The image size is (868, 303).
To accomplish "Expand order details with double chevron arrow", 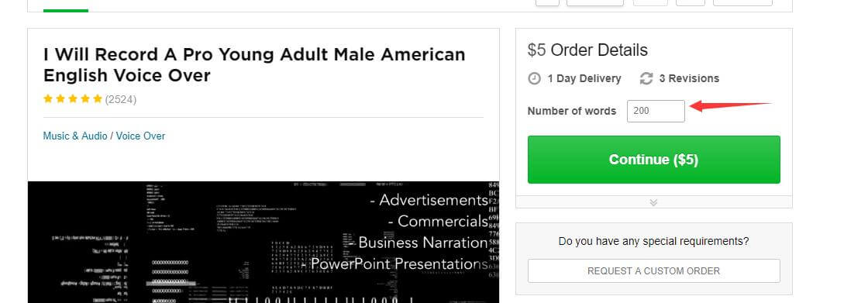I will 654,202.
